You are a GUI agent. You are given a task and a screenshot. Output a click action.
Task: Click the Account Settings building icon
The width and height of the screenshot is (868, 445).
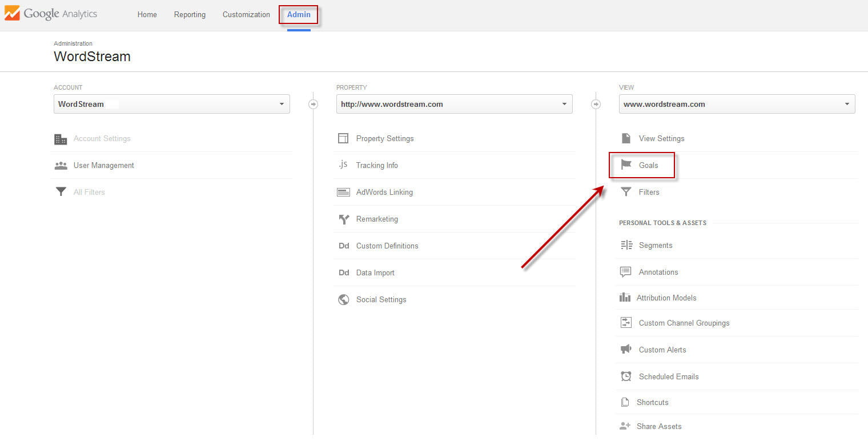[61, 139]
